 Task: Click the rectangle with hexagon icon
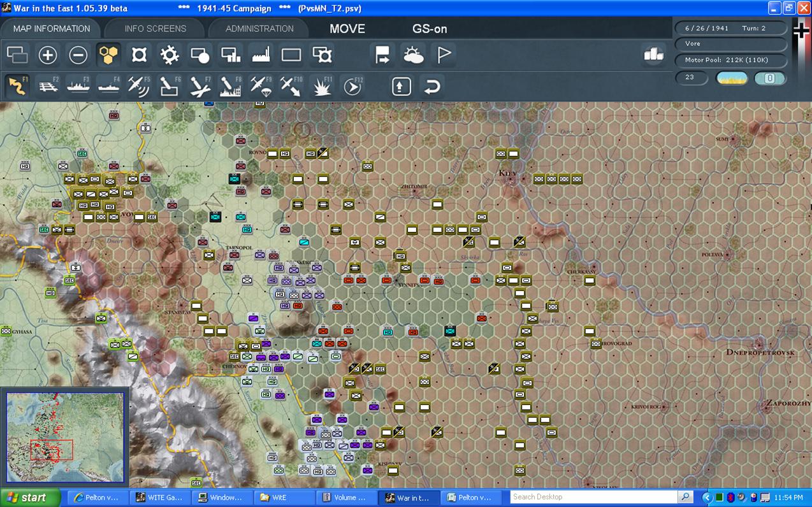323,55
